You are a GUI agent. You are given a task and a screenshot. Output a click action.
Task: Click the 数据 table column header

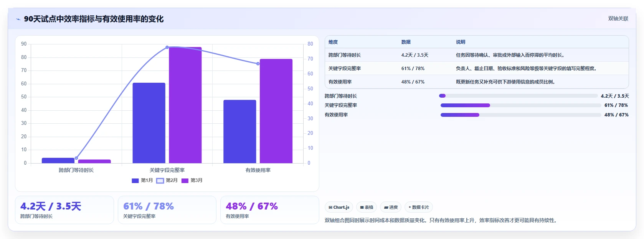pos(406,42)
